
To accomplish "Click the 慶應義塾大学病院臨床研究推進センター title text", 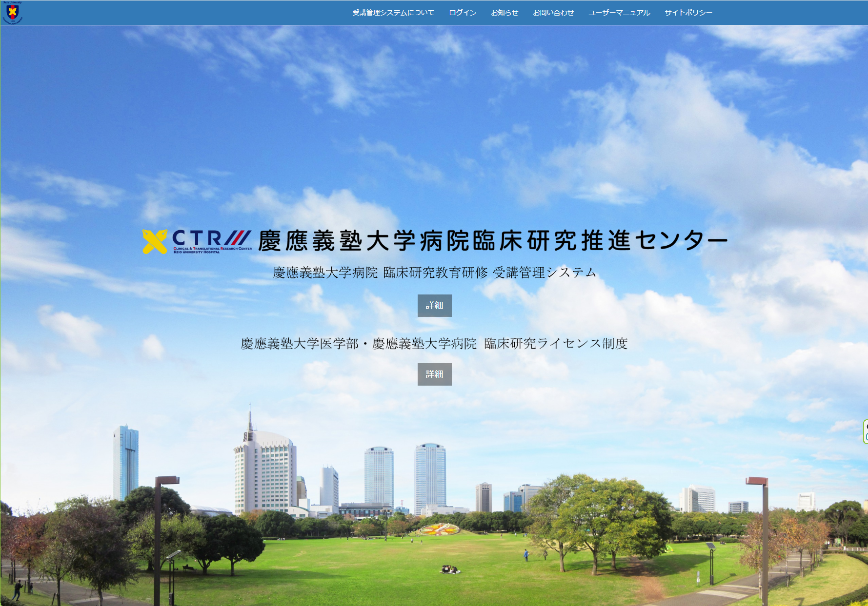I will pyautogui.click(x=492, y=241).
